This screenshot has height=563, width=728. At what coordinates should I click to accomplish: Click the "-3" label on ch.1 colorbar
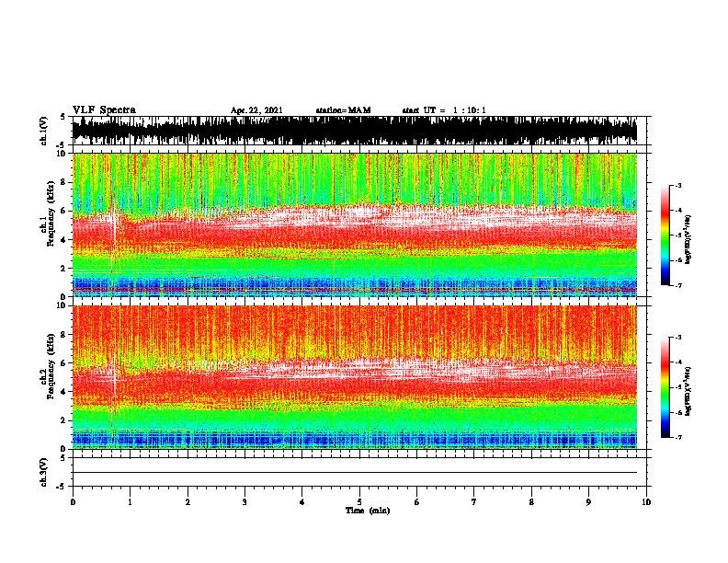677,186
